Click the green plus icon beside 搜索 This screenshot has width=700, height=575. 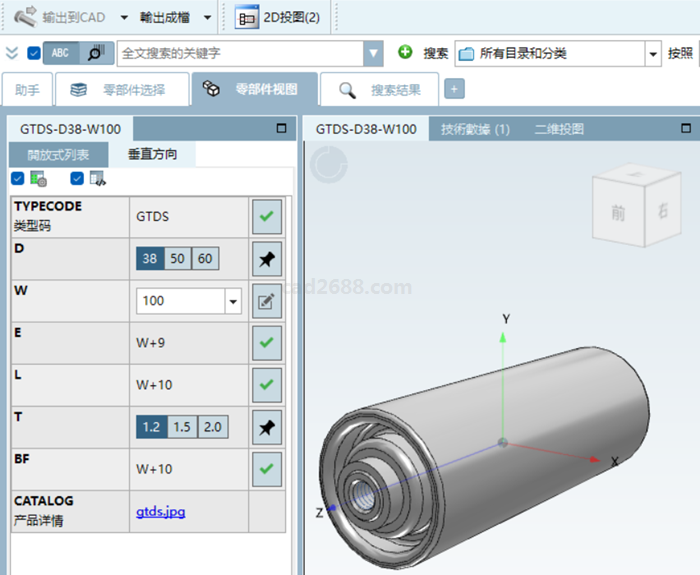pos(405,53)
